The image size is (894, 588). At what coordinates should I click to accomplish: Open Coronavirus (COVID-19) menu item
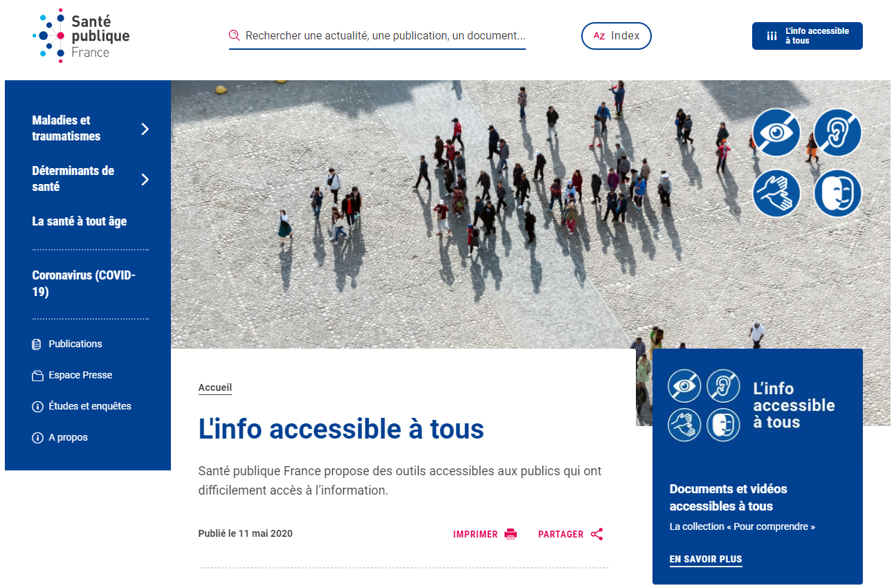[84, 284]
